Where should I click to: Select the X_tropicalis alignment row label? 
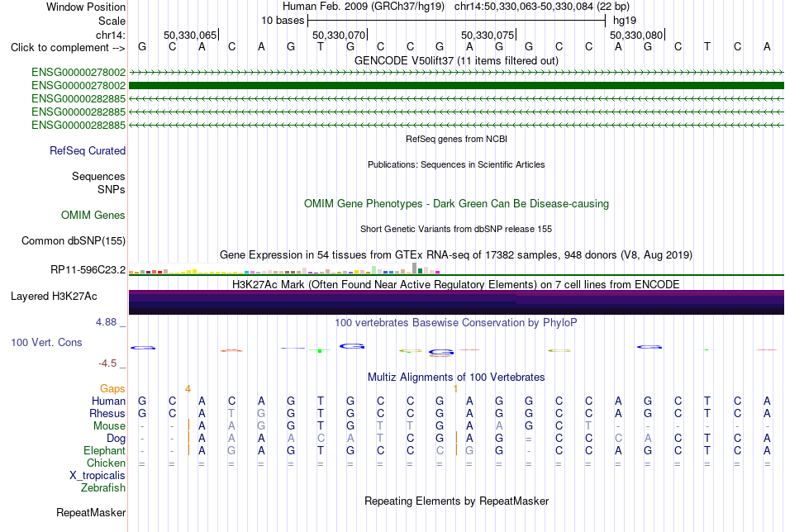pos(98,476)
